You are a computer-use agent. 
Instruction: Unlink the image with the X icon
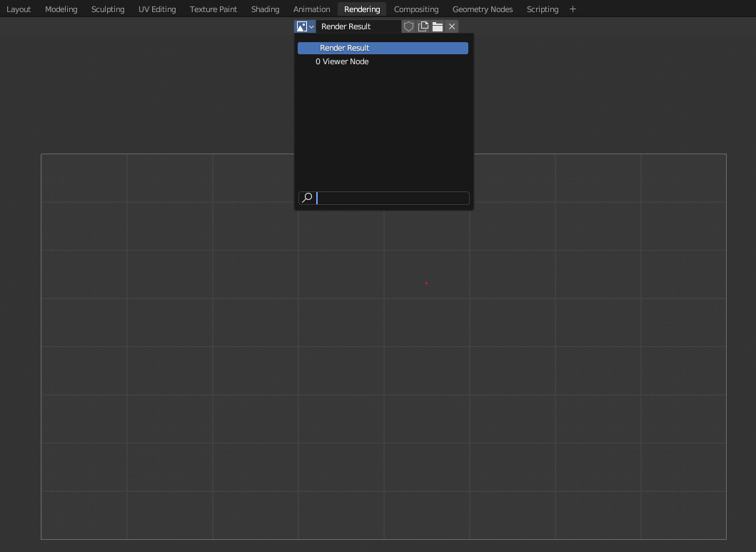click(x=451, y=26)
